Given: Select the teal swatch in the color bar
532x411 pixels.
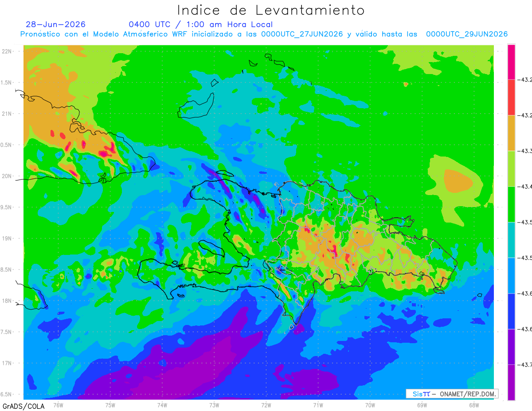Looking at the screenshot, I should coord(511,240).
